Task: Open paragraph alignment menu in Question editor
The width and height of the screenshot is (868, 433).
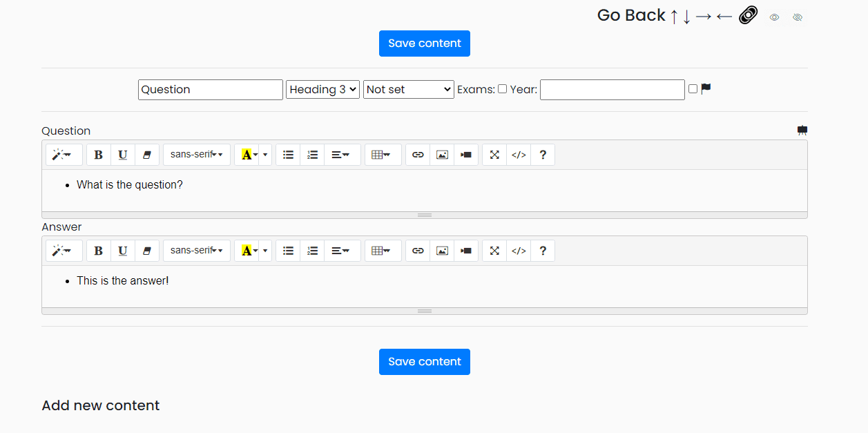Action: coord(340,155)
